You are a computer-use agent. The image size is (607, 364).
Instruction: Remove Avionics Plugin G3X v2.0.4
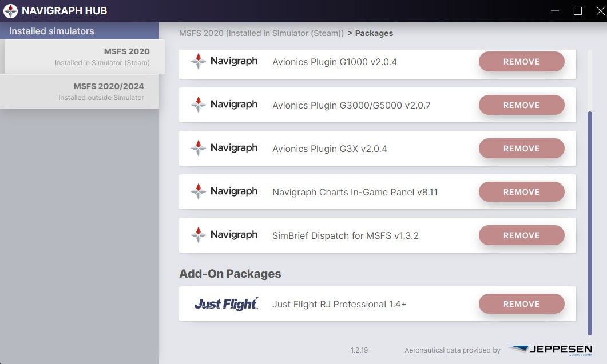(521, 149)
